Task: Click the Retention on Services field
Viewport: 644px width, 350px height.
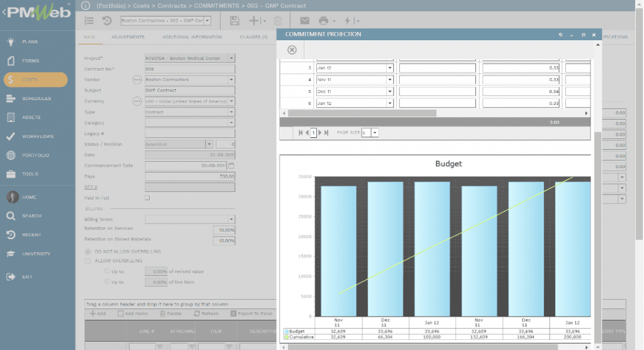Action: pyautogui.click(x=224, y=230)
